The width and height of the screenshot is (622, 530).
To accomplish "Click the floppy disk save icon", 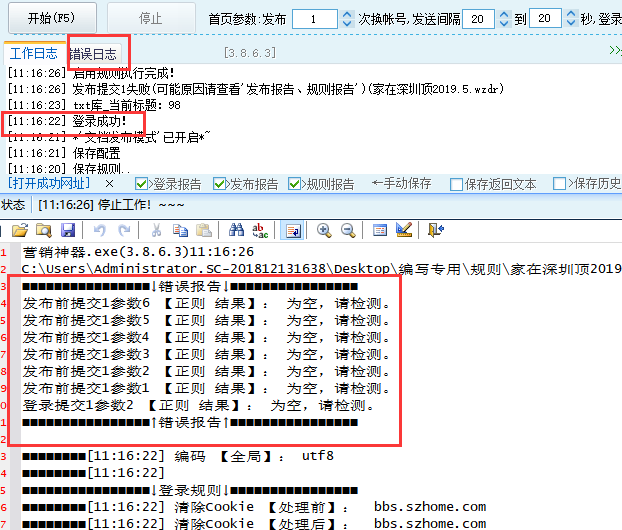I will [x=68, y=230].
